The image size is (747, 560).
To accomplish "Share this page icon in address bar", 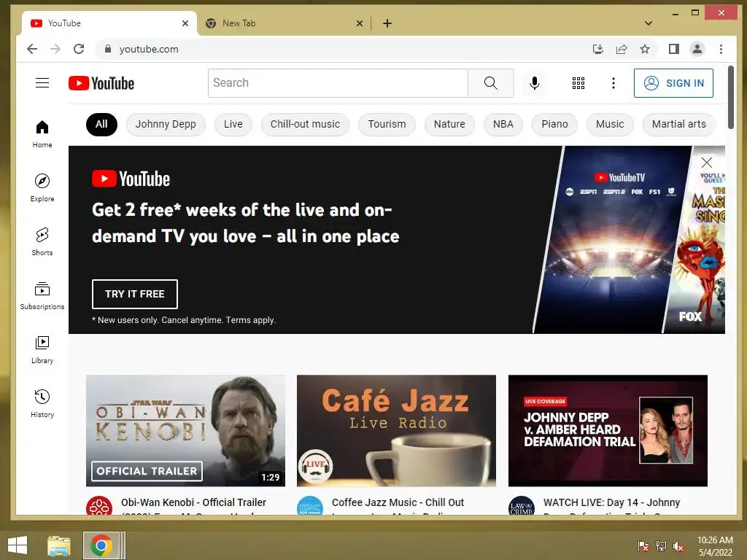I will coord(622,49).
